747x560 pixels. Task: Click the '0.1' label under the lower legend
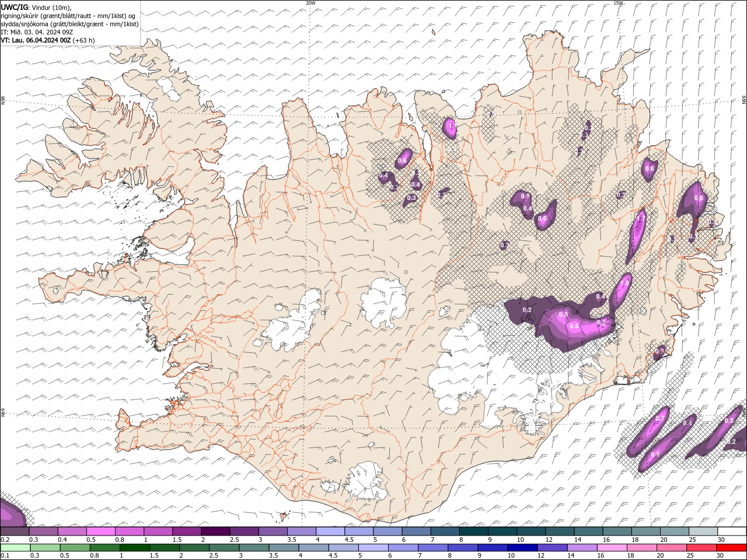[5, 555]
